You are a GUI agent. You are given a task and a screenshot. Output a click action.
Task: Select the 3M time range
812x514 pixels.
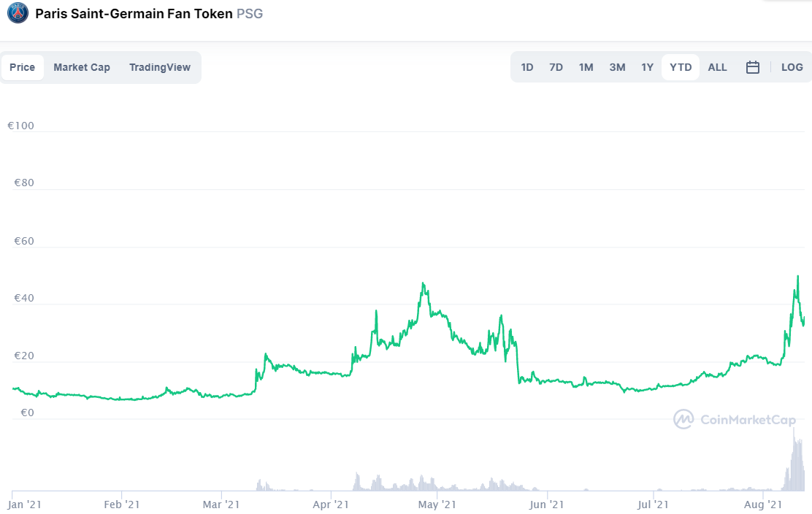coord(617,67)
